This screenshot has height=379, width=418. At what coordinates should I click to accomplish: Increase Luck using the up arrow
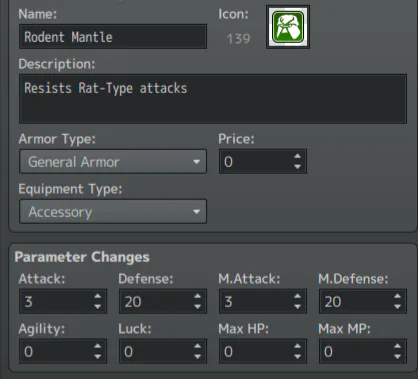click(x=197, y=346)
